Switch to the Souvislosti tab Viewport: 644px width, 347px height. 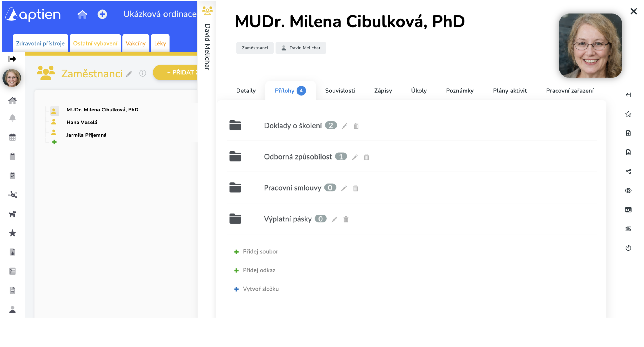pos(339,91)
